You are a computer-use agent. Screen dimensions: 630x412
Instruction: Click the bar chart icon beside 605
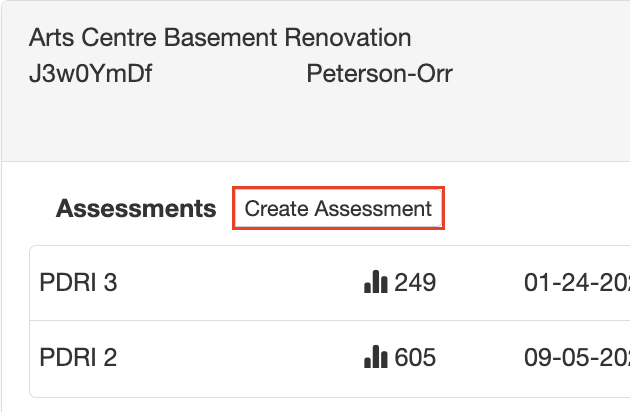click(375, 357)
